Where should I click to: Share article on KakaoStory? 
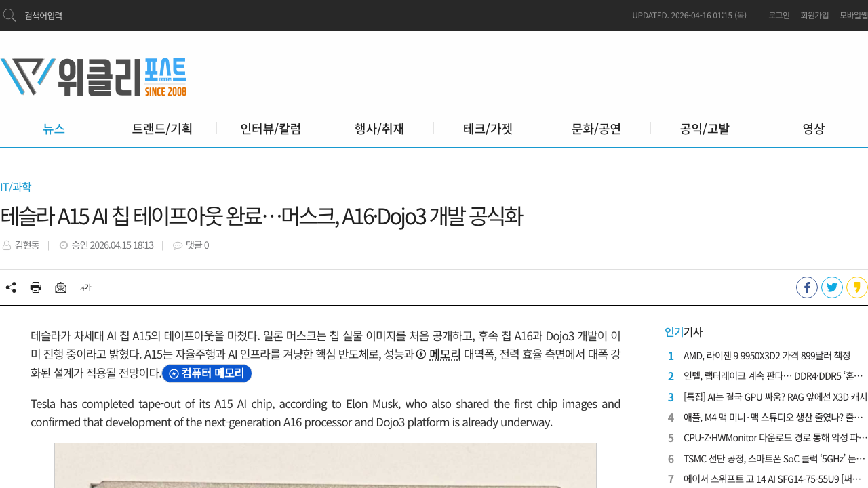coord(857,287)
